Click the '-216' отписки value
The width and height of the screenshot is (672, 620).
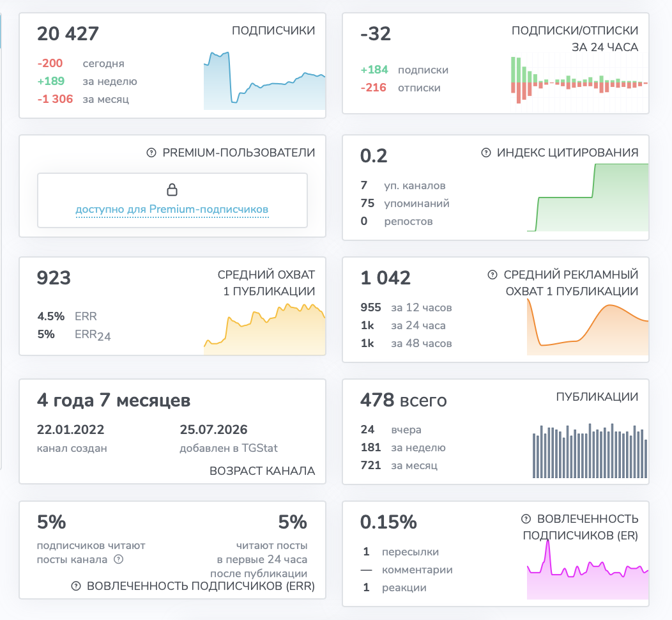[x=373, y=88]
